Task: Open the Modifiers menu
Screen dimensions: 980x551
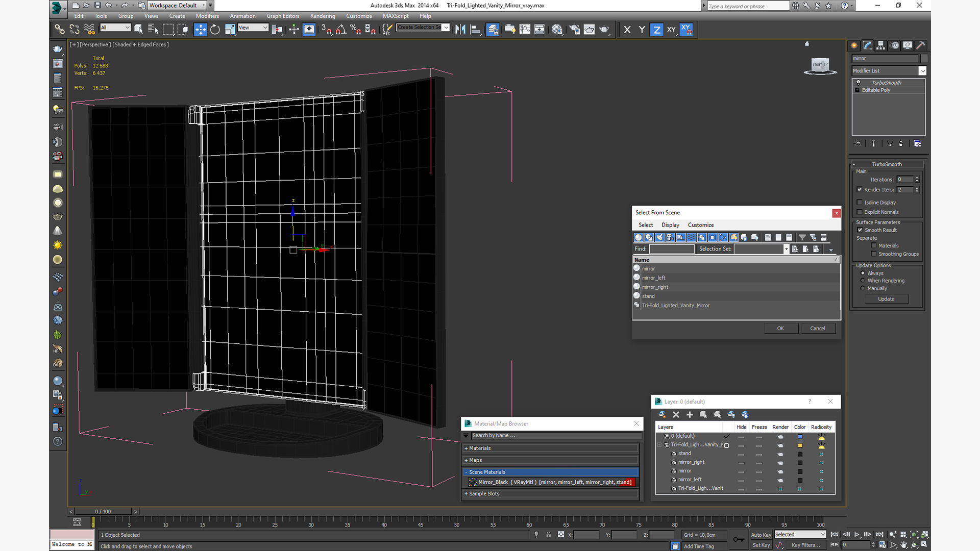Action: point(207,16)
